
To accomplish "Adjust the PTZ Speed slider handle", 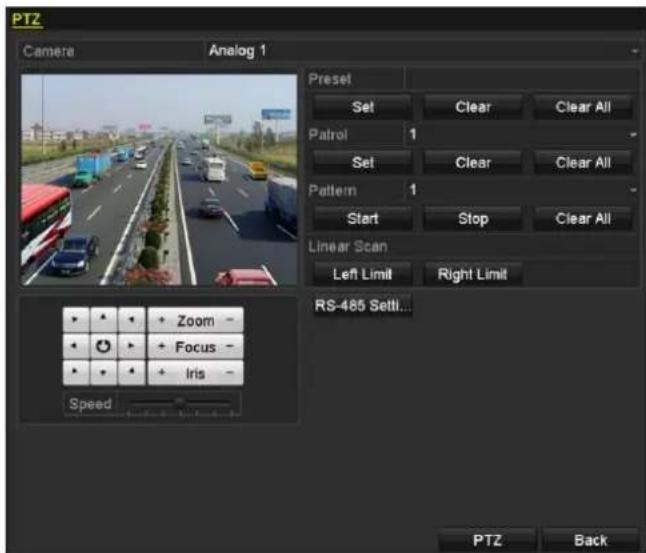I will coord(180,402).
